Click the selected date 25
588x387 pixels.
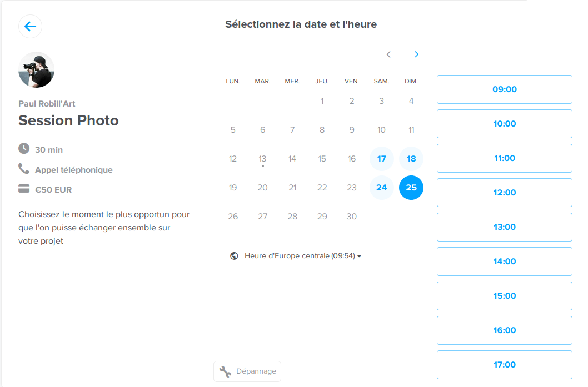pos(411,188)
